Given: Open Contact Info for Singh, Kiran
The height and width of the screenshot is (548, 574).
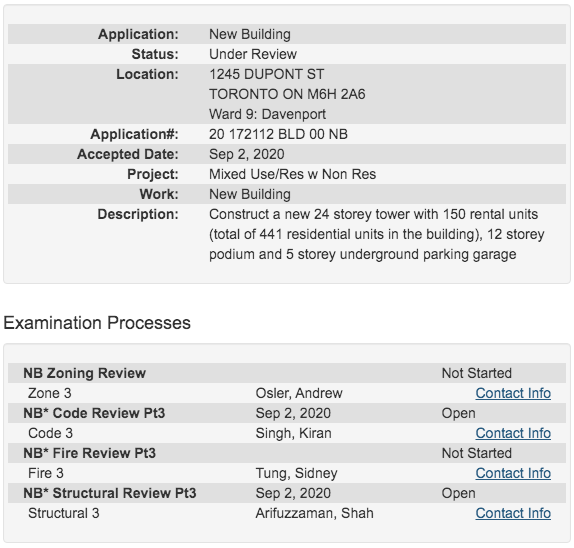Looking at the screenshot, I should (x=513, y=433).
